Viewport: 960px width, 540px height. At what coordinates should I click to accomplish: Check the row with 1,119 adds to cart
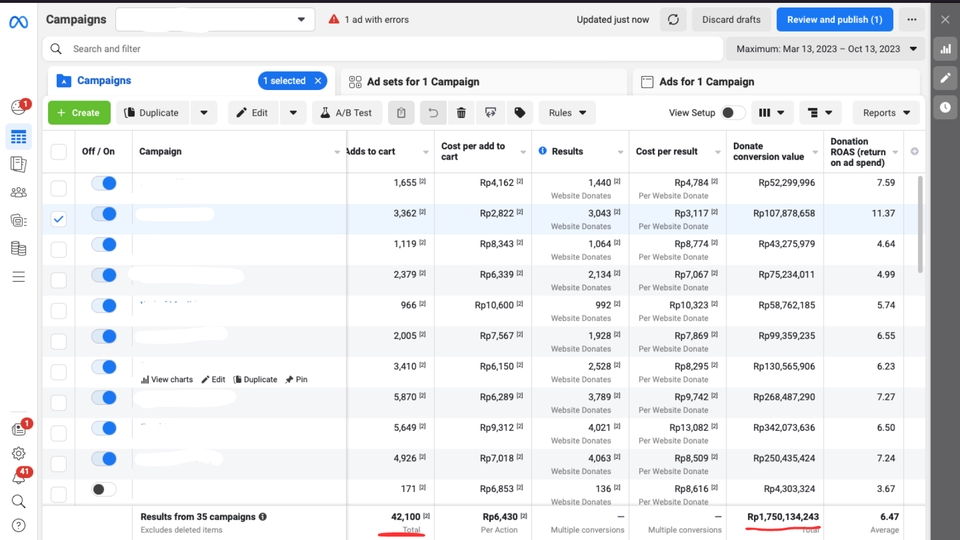point(58,249)
